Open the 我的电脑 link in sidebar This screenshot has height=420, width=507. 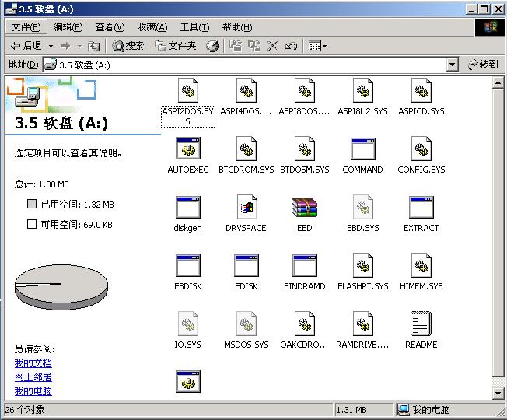(33, 391)
